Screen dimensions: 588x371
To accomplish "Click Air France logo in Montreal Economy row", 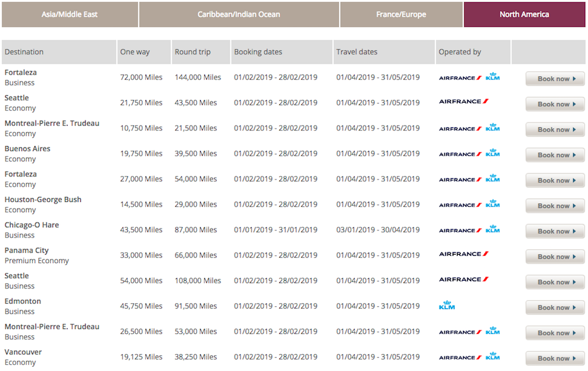I will click(460, 129).
